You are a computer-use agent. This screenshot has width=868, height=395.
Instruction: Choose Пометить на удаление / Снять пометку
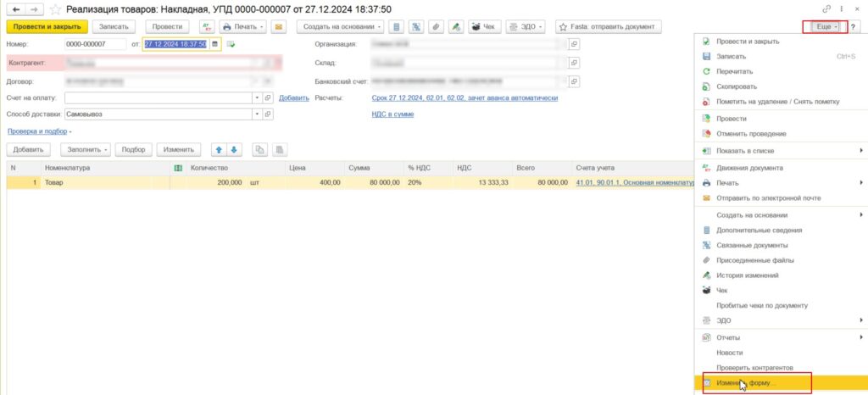[781, 102]
